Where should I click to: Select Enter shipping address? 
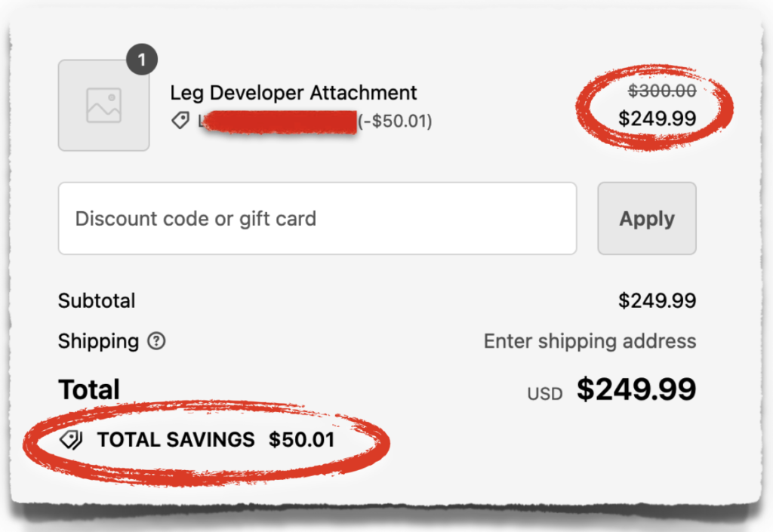[590, 341]
